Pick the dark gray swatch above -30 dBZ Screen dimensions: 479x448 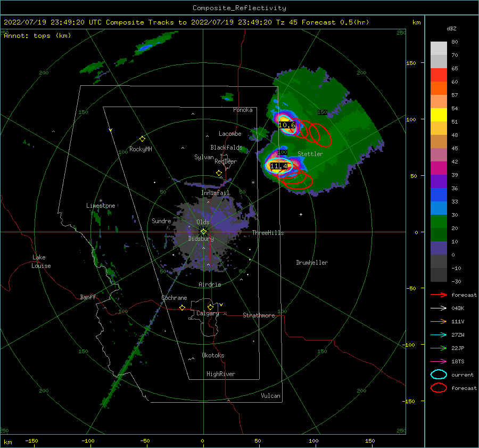pyautogui.click(x=439, y=275)
